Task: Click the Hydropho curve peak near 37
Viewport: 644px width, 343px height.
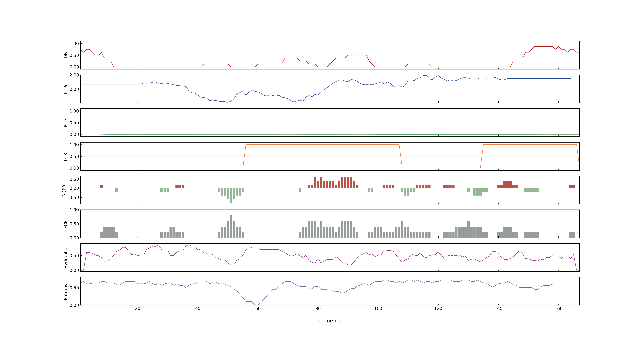Action: point(189,245)
